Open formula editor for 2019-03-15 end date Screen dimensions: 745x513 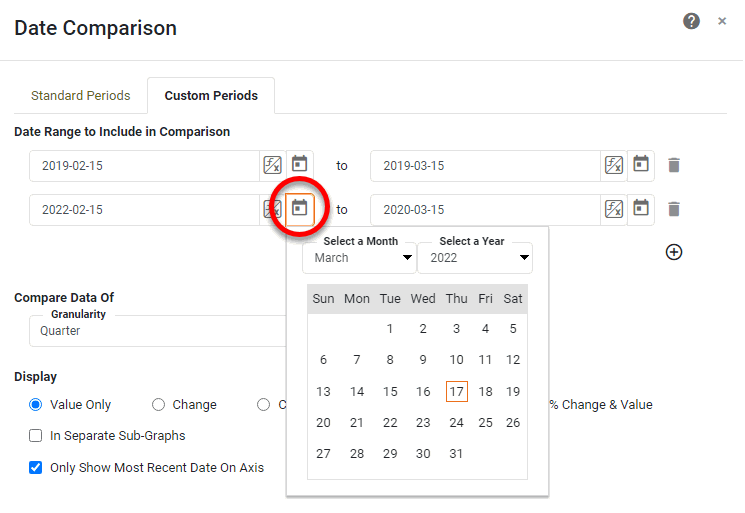click(x=614, y=165)
